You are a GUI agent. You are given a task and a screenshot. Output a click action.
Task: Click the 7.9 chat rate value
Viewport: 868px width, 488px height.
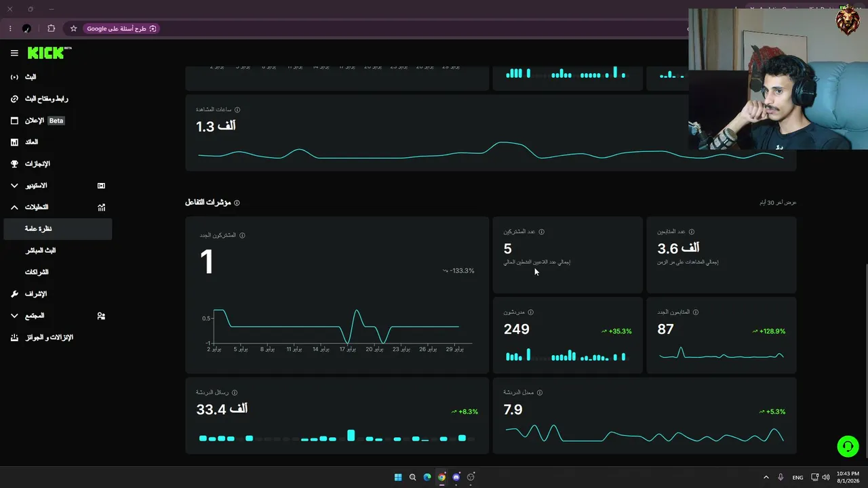pos(513,409)
